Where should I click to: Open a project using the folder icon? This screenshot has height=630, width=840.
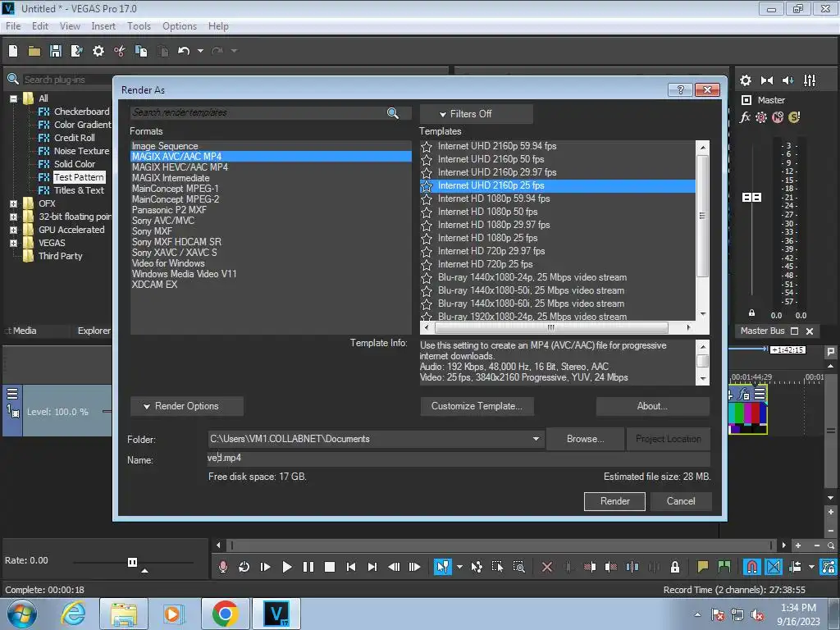click(x=34, y=51)
